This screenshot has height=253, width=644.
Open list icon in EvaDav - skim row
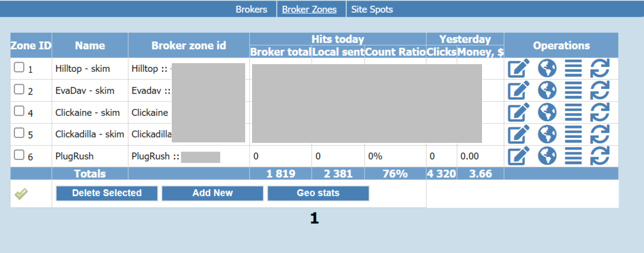[574, 91]
